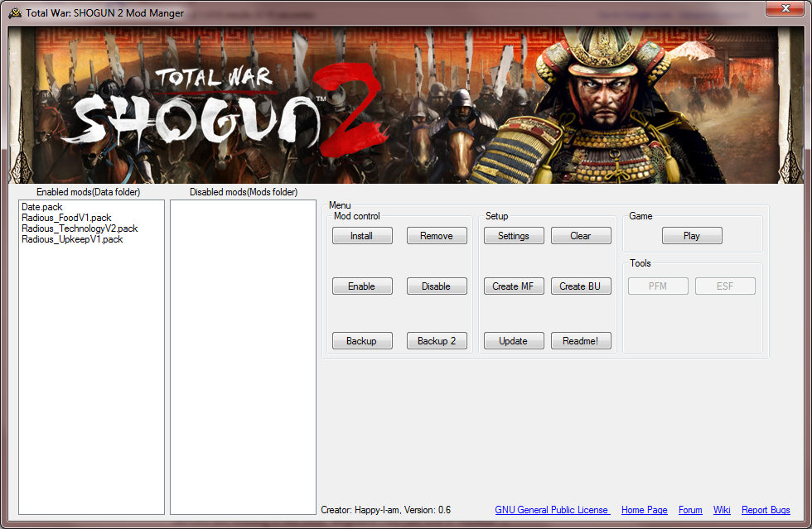Click the Install button
This screenshot has width=812, height=529.
[362, 235]
